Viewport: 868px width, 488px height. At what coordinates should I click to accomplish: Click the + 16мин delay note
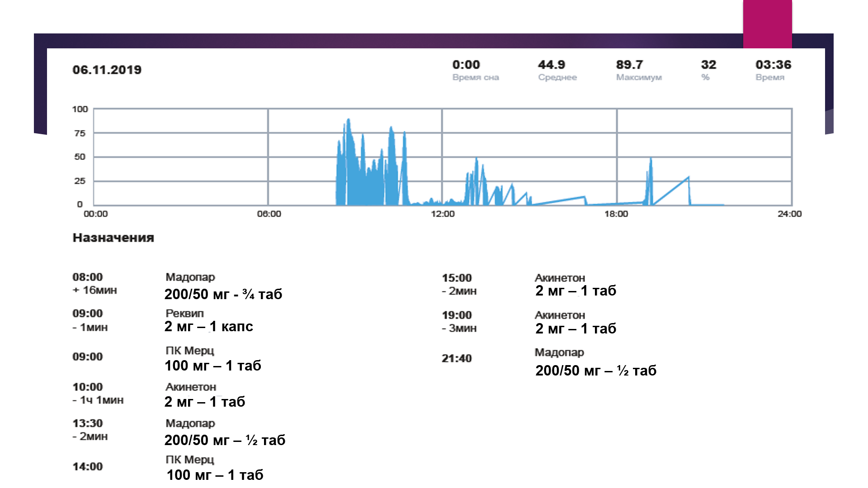click(x=94, y=290)
